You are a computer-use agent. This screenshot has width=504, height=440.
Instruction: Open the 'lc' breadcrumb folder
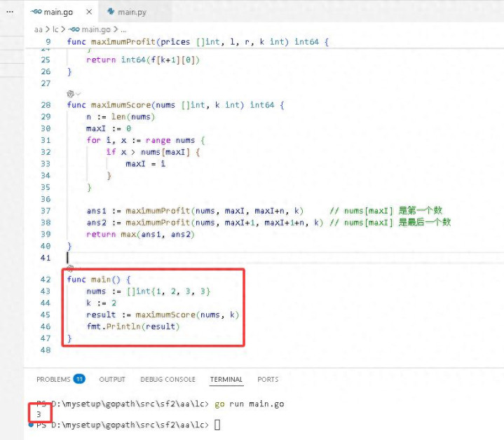tap(55, 29)
